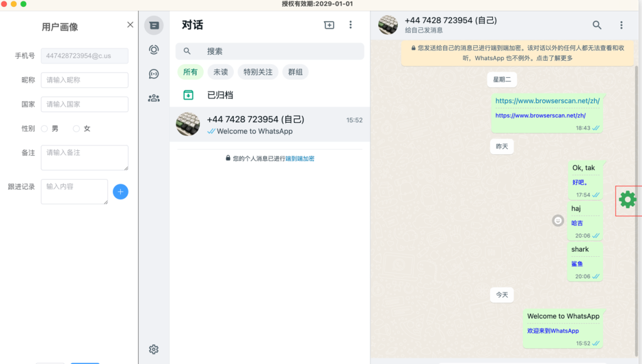
Task: Open the Communities icon in sidebar
Action: point(154,98)
